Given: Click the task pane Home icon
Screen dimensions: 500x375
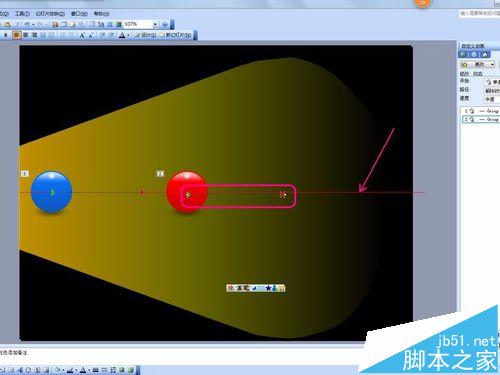Looking at the screenshot, I should coord(485,54).
